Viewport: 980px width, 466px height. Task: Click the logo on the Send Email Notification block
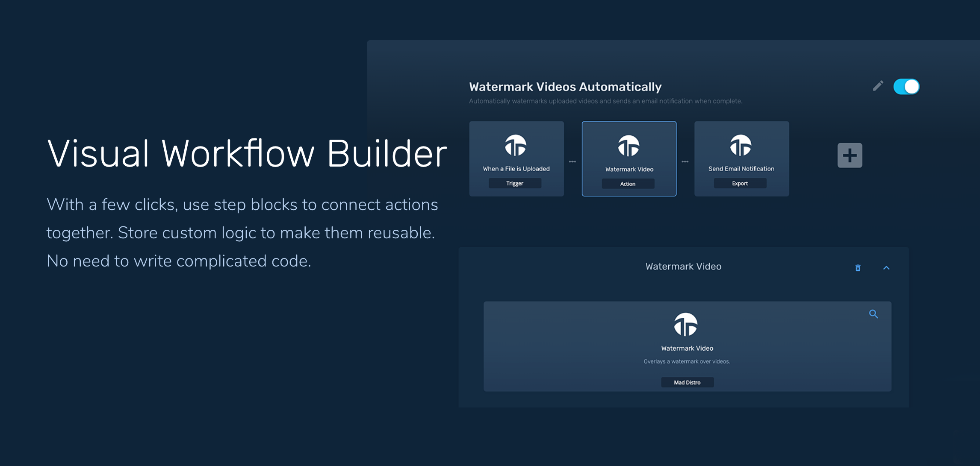pyautogui.click(x=741, y=147)
